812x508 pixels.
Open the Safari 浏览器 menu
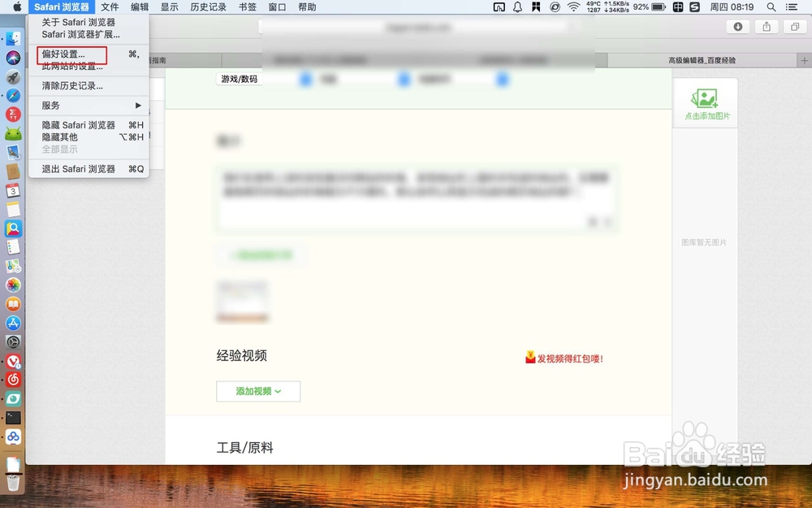[62, 7]
